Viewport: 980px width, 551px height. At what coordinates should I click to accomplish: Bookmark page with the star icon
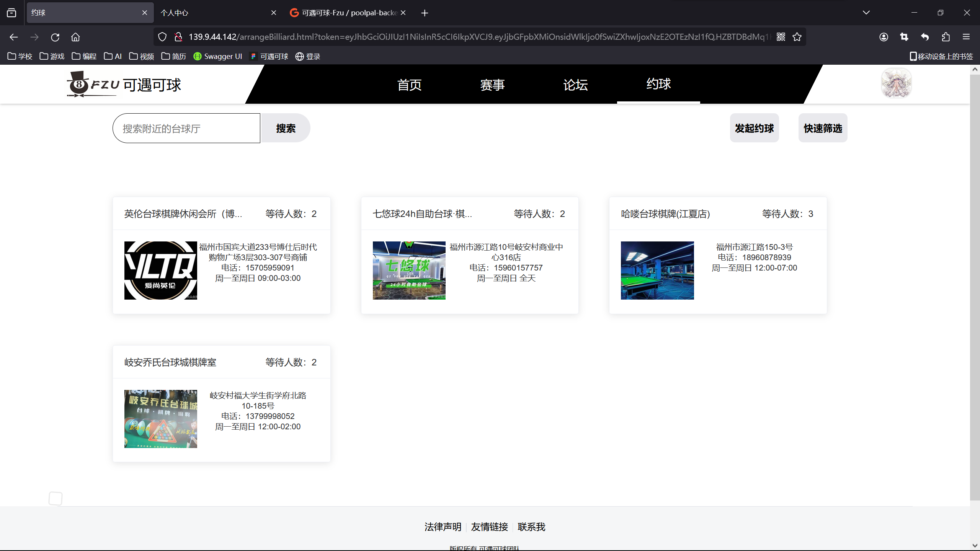click(x=797, y=37)
